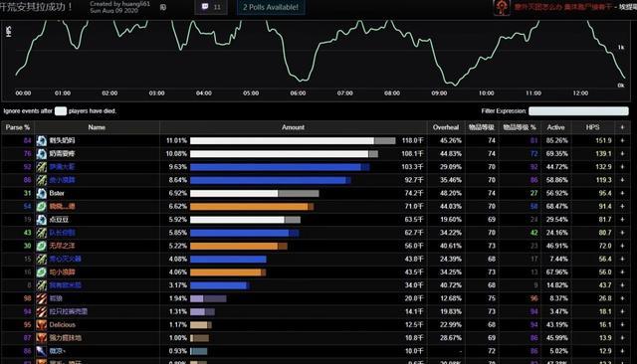Expand the 151.9 HPS row with plus
The image size is (637, 364).
(622, 141)
